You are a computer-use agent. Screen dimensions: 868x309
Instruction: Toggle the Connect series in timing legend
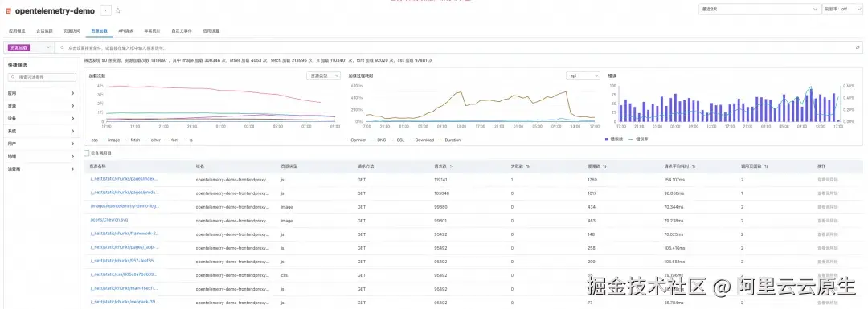(x=355, y=140)
